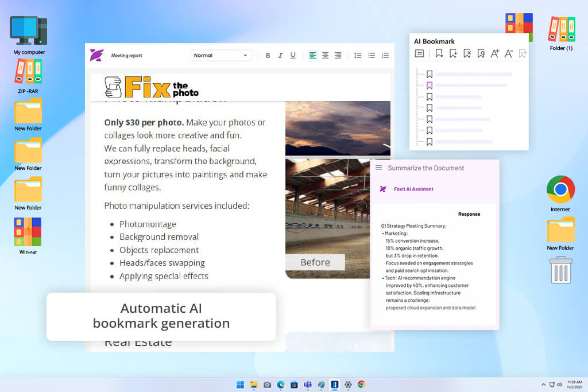Click the '10% organic traffic growth,' line

point(415,249)
